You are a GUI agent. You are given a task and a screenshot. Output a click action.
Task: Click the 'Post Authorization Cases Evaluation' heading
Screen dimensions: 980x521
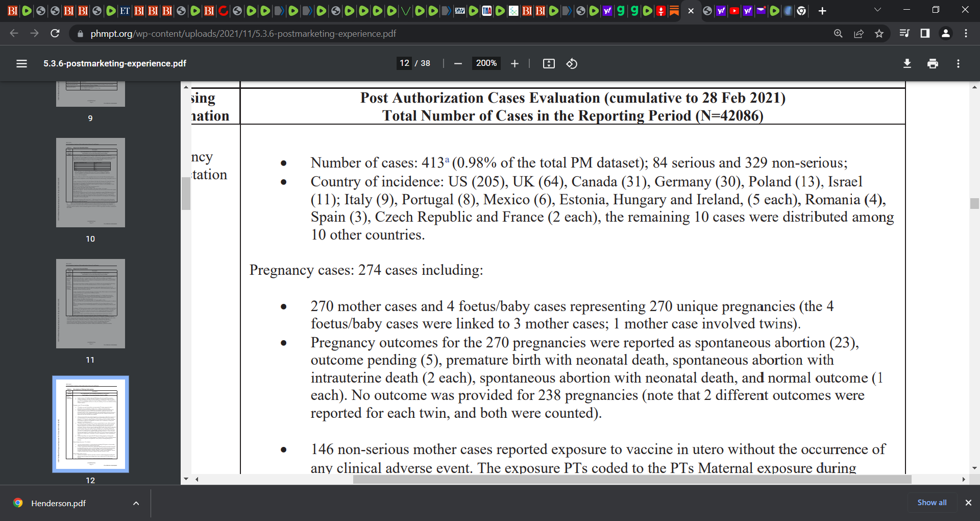coord(573,98)
